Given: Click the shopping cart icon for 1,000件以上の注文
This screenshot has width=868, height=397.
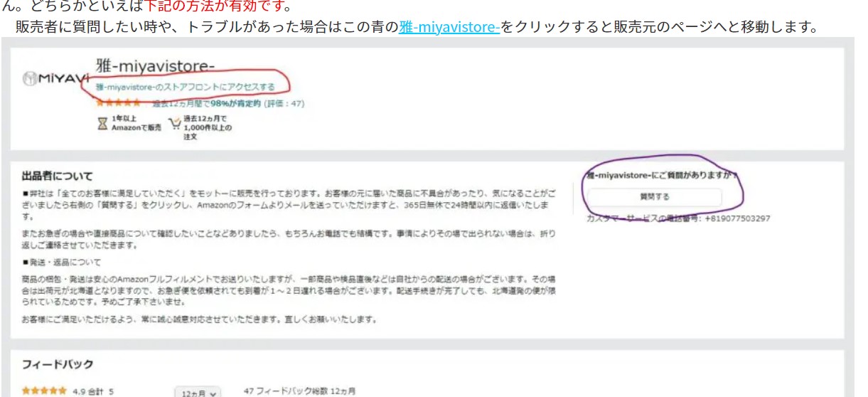Looking at the screenshot, I should click(174, 123).
